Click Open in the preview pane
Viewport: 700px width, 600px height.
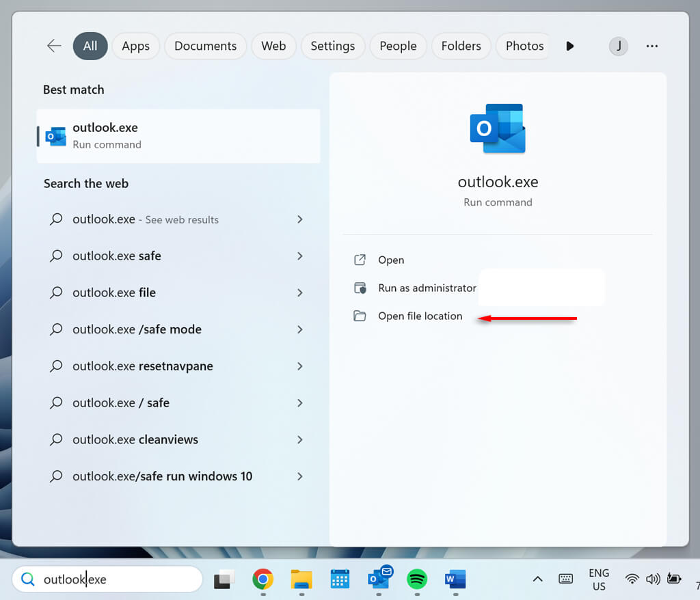(390, 260)
